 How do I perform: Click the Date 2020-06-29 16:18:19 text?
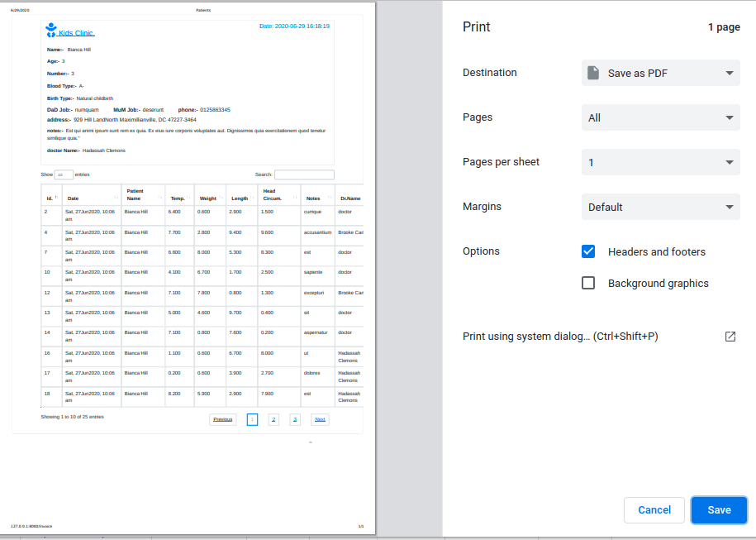point(295,26)
